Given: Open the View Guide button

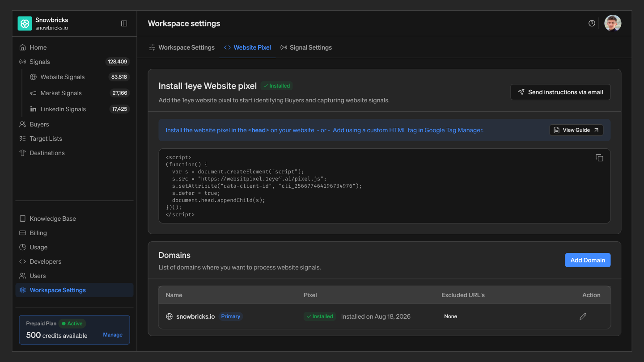Looking at the screenshot, I should pos(576,130).
